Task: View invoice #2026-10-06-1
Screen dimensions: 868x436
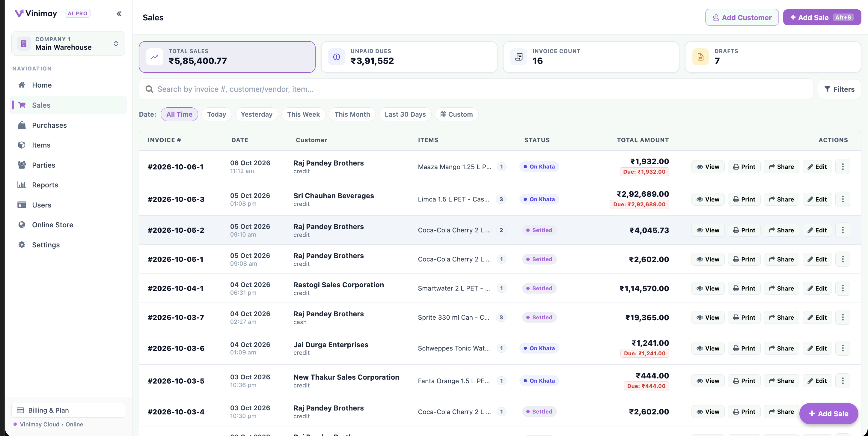Action: tap(708, 167)
